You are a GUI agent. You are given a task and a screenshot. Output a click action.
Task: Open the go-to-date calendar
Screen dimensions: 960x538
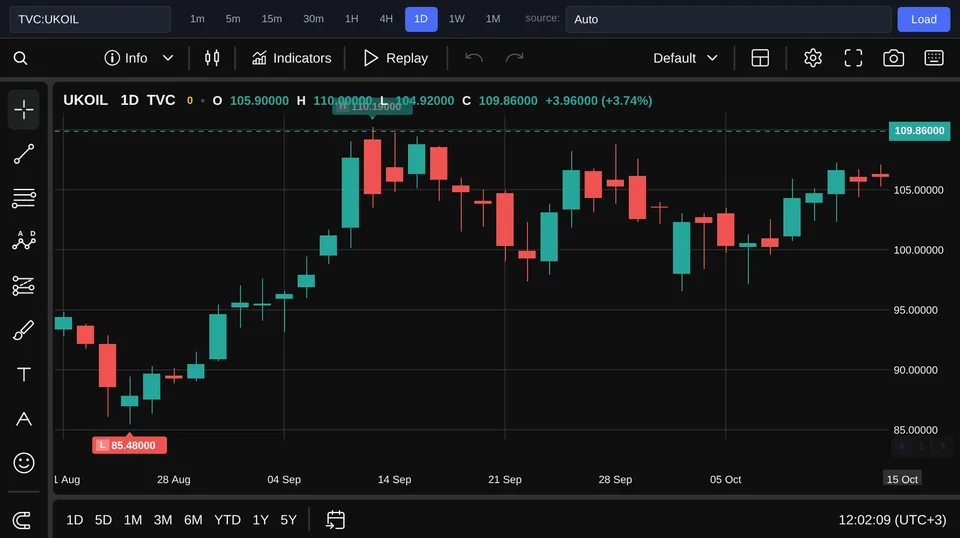pyautogui.click(x=336, y=520)
